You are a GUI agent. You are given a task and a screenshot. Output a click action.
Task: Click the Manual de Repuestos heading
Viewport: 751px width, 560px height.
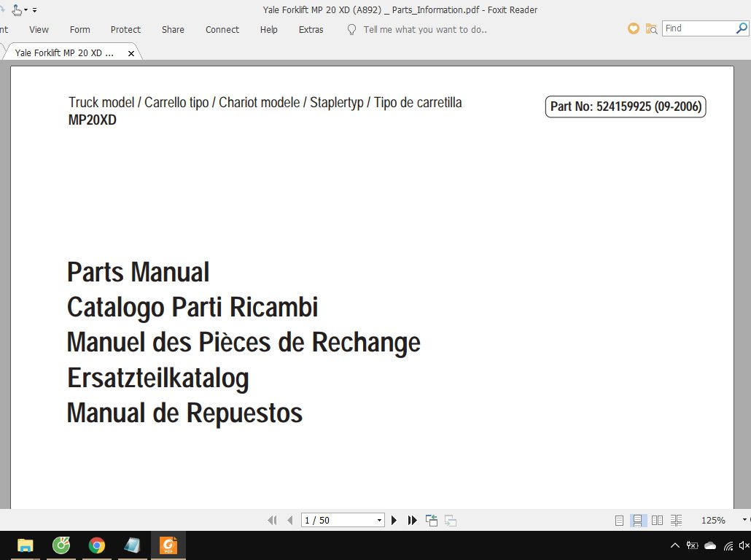tap(185, 413)
